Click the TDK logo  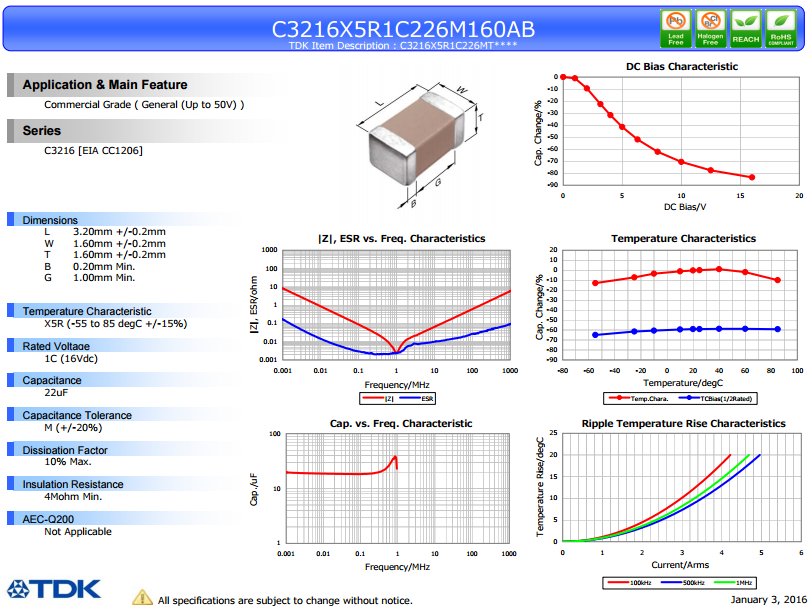pos(54,589)
